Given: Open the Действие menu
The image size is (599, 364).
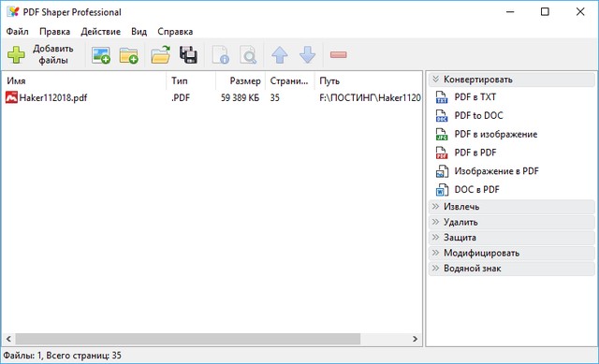Looking at the screenshot, I should [100, 31].
